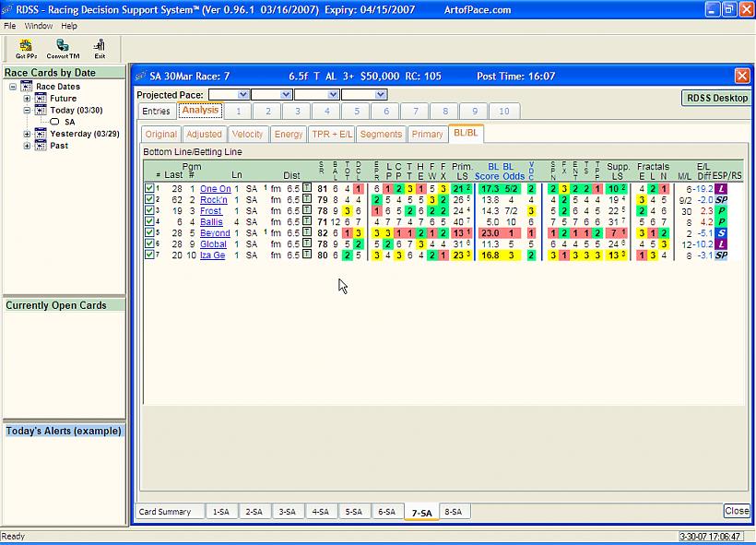This screenshot has width=756, height=545.
Task: Open the Help menu
Action: (x=69, y=26)
